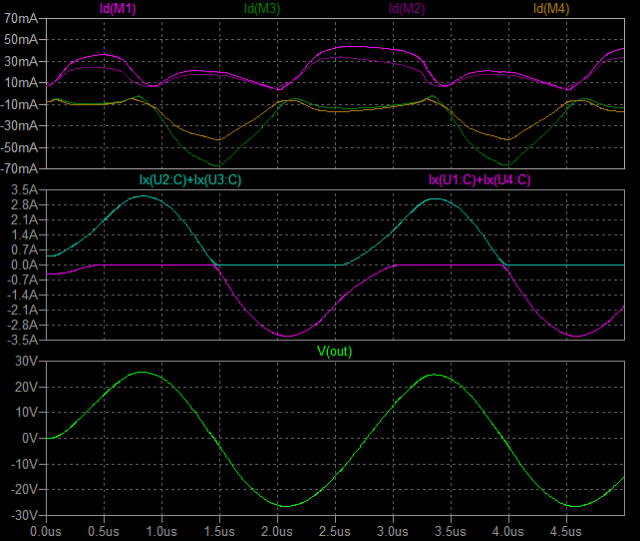Click the 30V vertical axis label
Image resolution: width=640 pixels, height=541 pixels.
(24, 360)
